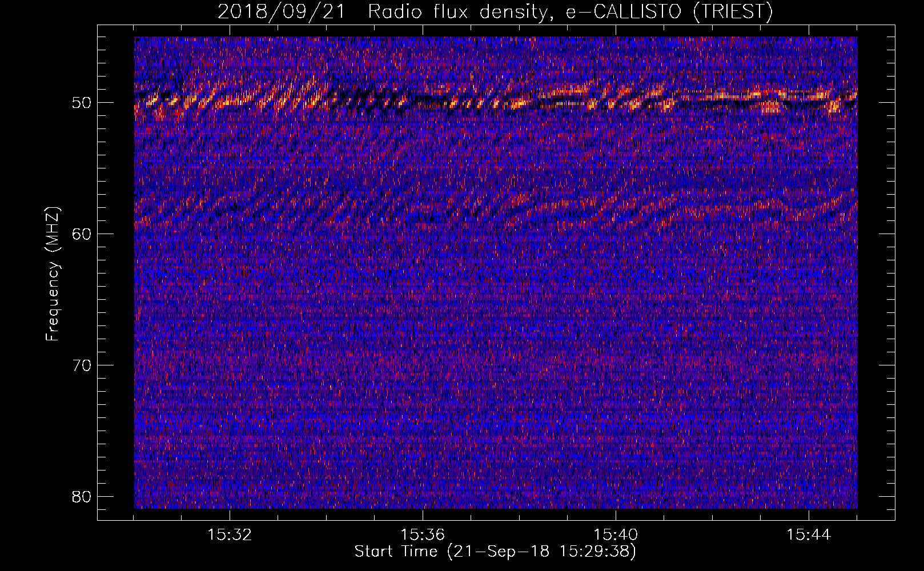Image resolution: width=924 pixels, height=571 pixels.
Task: Click the 15:44 time tick label
Action: 809,535
